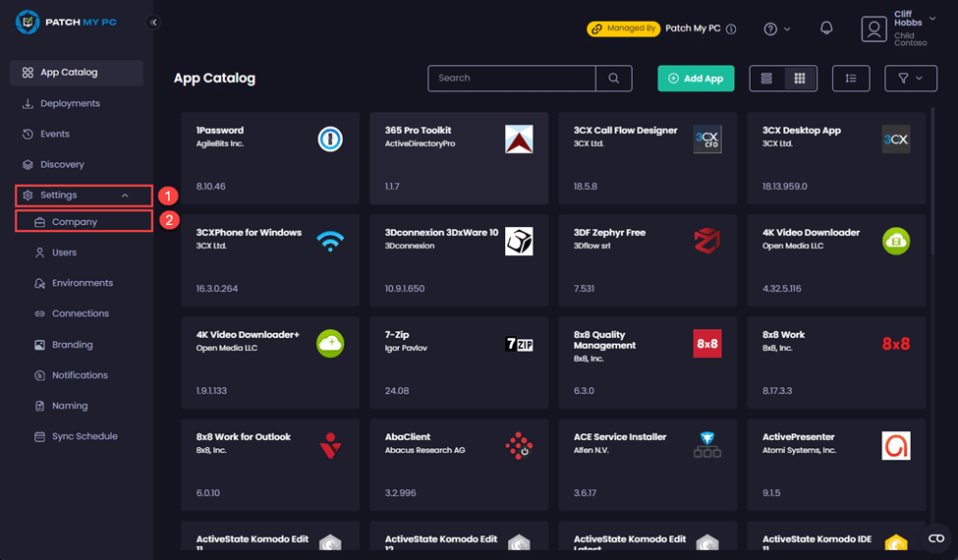The height and width of the screenshot is (560, 958).
Task: Click into the Search input field
Action: click(511, 79)
